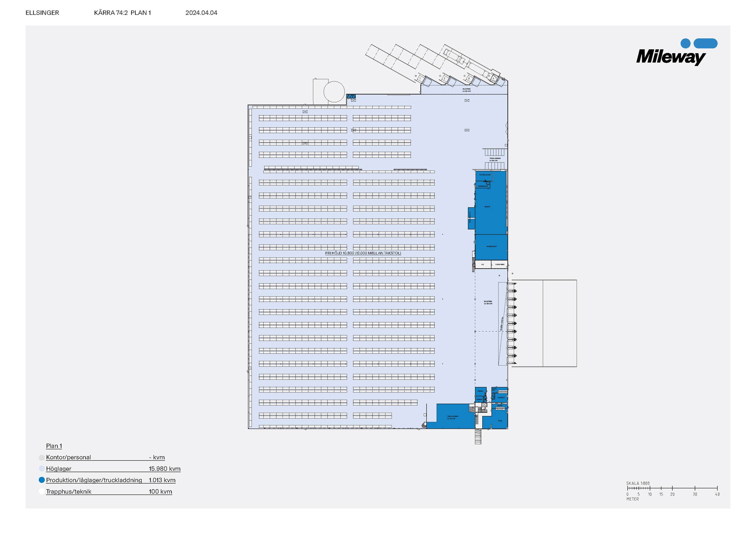The height and width of the screenshot is (534, 756).
Task: Click the exterior stair below the entrance
Action: click(x=478, y=436)
